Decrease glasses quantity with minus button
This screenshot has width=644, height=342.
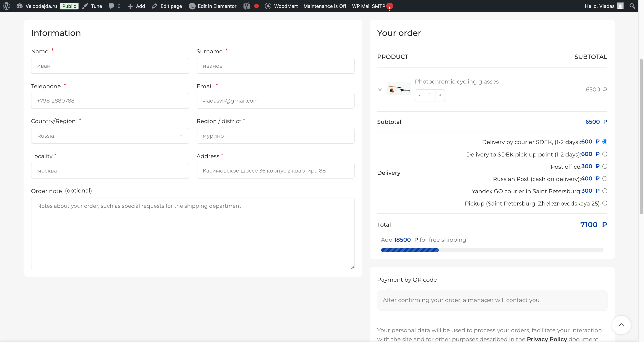pyautogui.click(x=420, y=95)
